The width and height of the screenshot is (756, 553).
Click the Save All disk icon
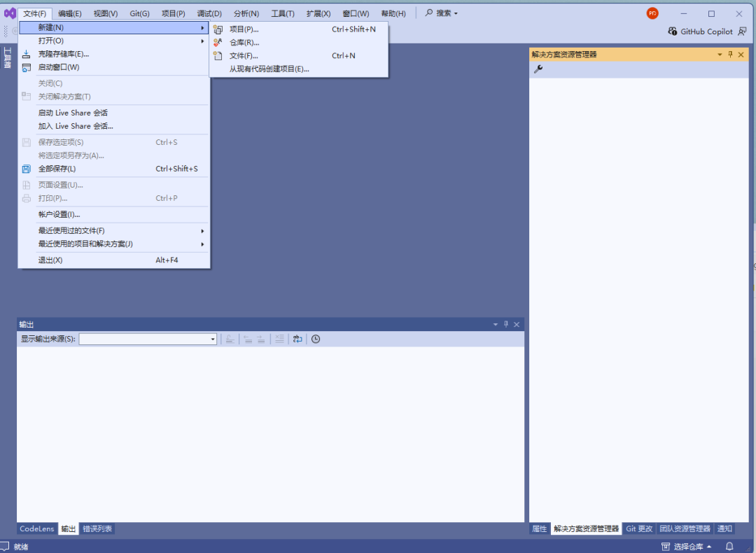click(x=26, y=169)
